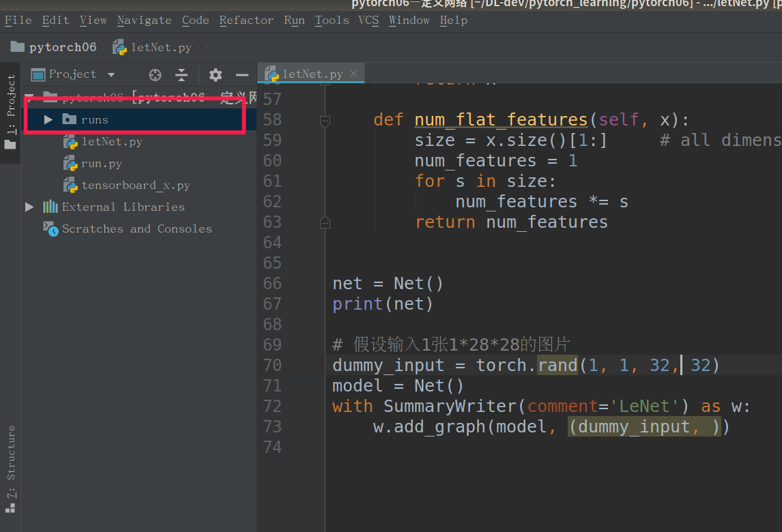
Task: Click the Scratches and Consoles icon
Action: click(50, 229)
